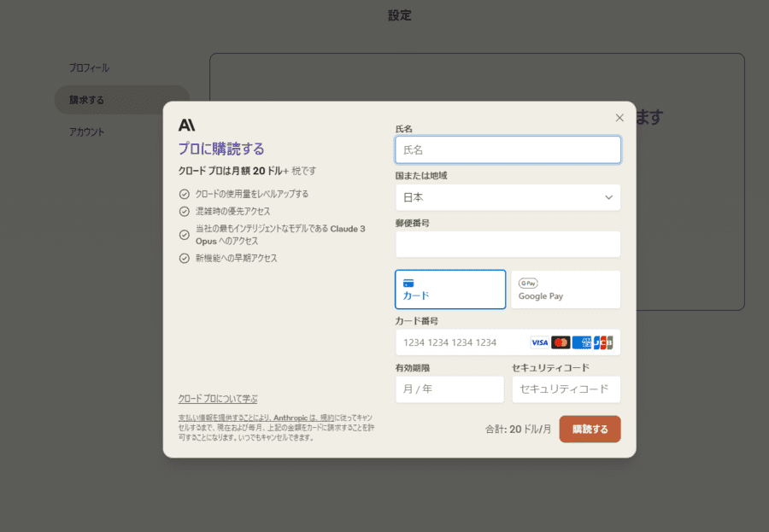Click the Anthropic logo in the dialog

(186, 125)
